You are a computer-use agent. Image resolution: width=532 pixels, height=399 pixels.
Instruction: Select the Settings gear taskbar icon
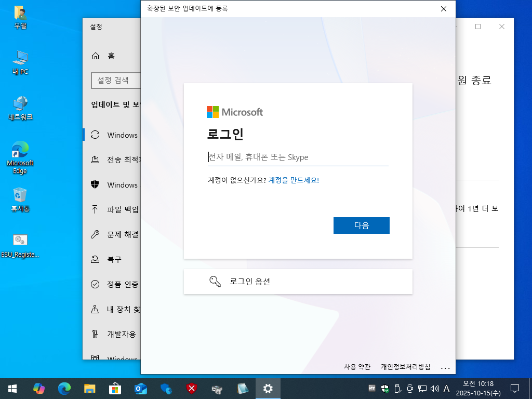(268, 389)
